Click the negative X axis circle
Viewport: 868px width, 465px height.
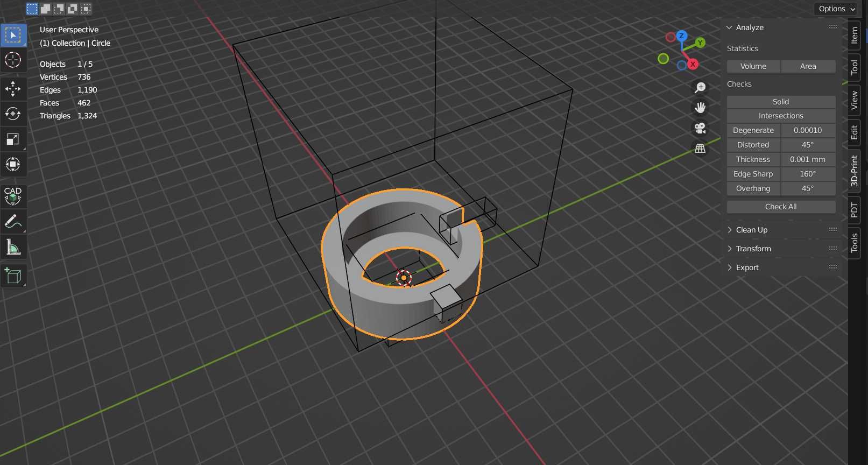click(671, 37)
